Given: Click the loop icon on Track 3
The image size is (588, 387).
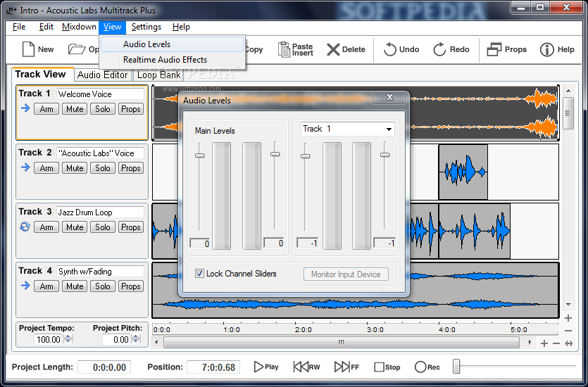Looking at the screenshot, I should pos(25,227).
